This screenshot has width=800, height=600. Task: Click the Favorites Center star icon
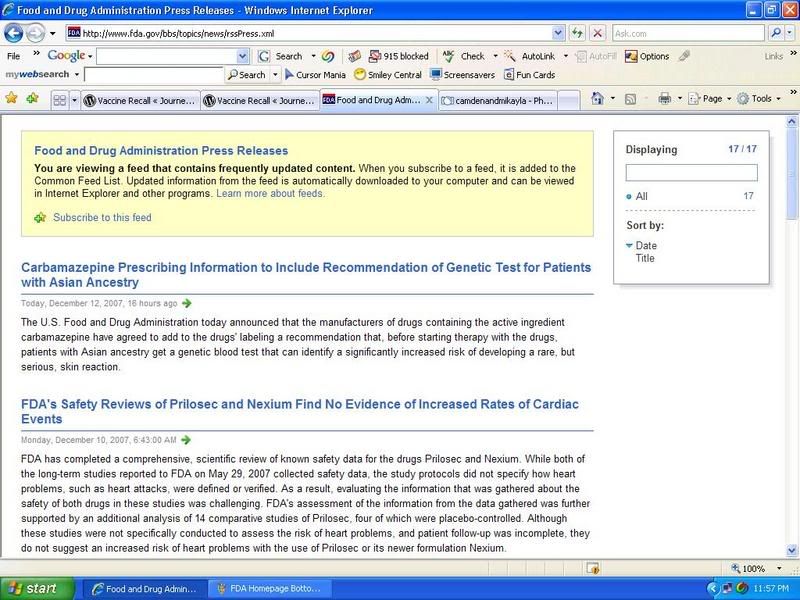pos(11,98)
